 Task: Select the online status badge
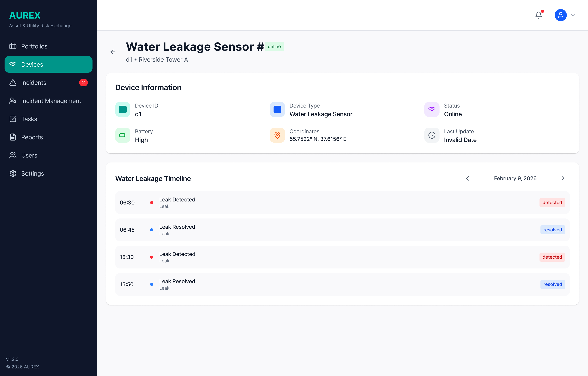[274, 46]
